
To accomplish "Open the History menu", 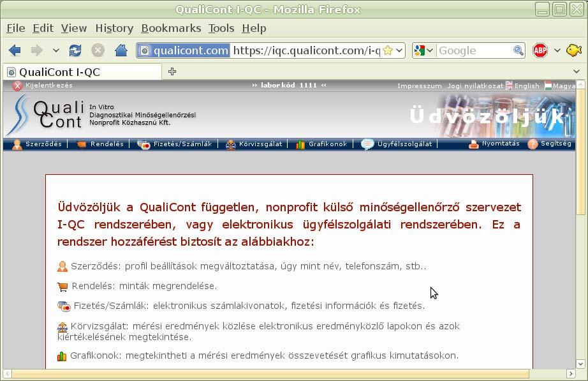I will click(x=114, y=28).
